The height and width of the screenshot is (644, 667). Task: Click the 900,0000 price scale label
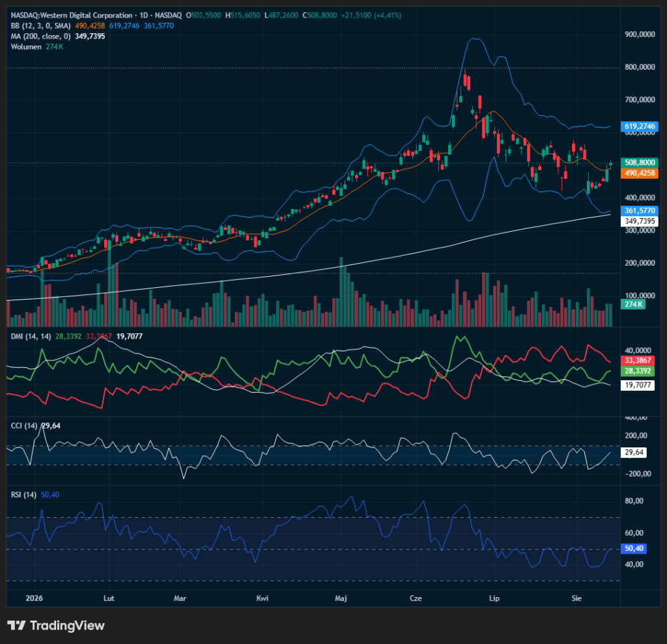pos(640,35)
